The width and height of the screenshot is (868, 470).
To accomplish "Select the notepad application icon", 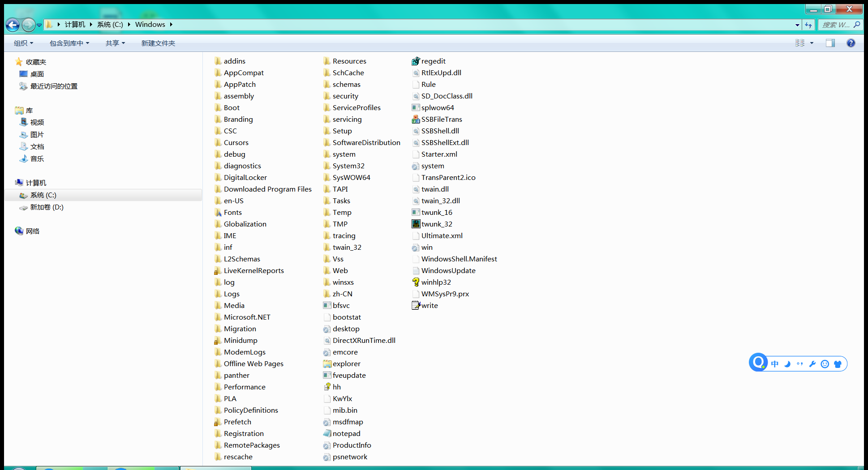I will pos(327,433).
